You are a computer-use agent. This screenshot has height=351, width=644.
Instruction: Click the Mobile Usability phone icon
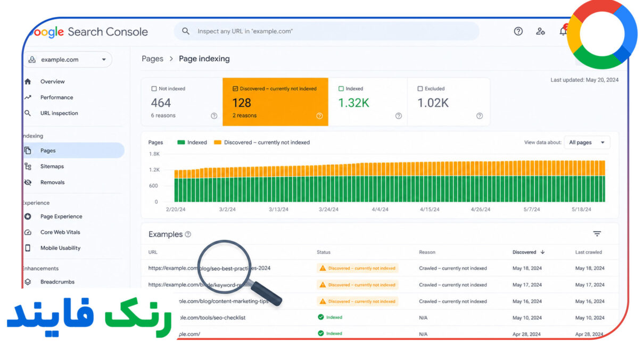(28, 248)
